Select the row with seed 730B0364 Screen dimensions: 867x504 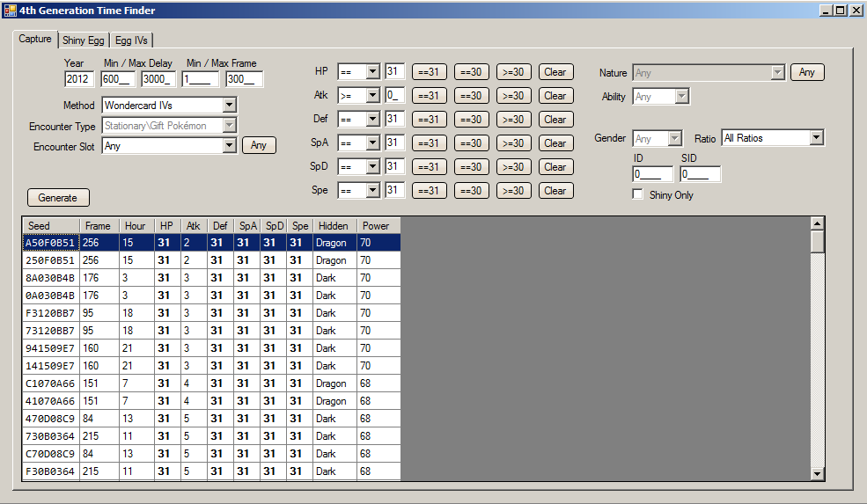(212, 436)
